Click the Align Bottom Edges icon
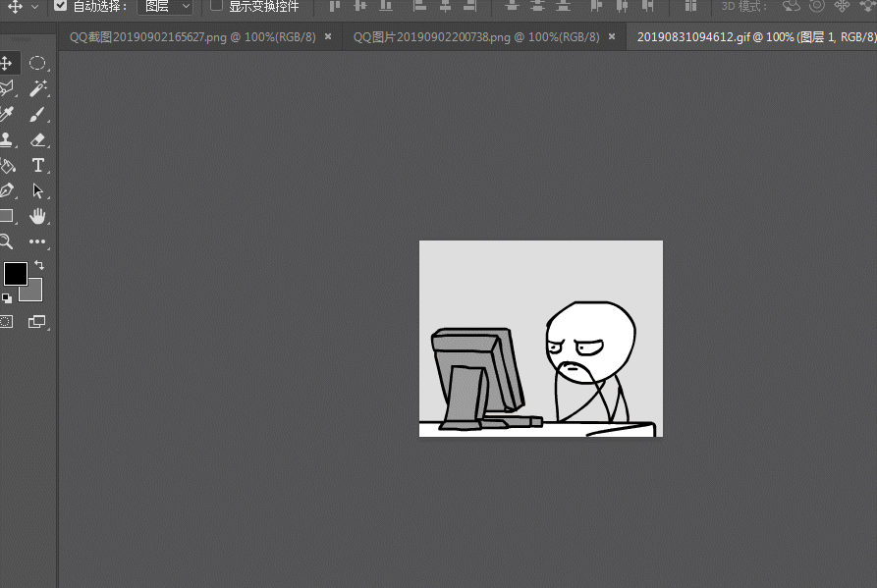 point(386,6)
